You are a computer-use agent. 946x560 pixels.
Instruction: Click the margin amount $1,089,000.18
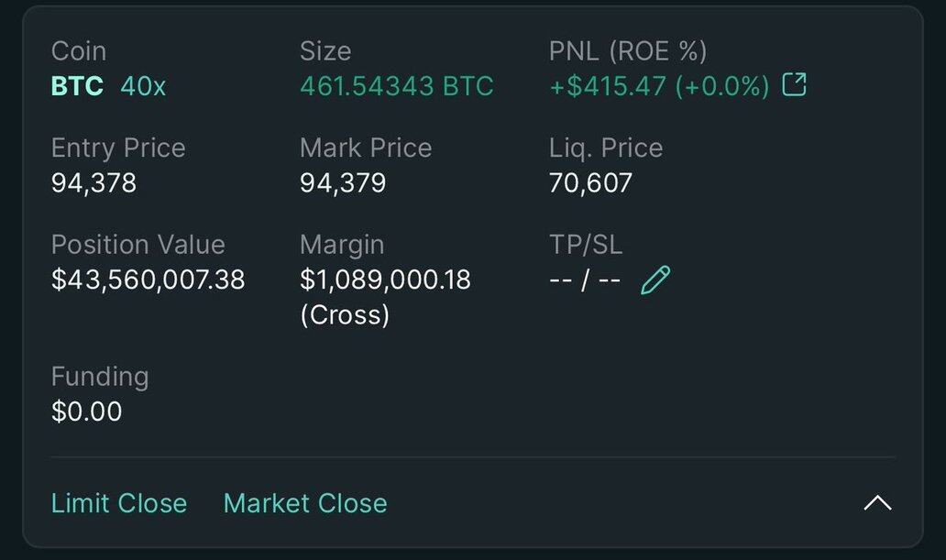pyautogui.click(x=385, y=280)
